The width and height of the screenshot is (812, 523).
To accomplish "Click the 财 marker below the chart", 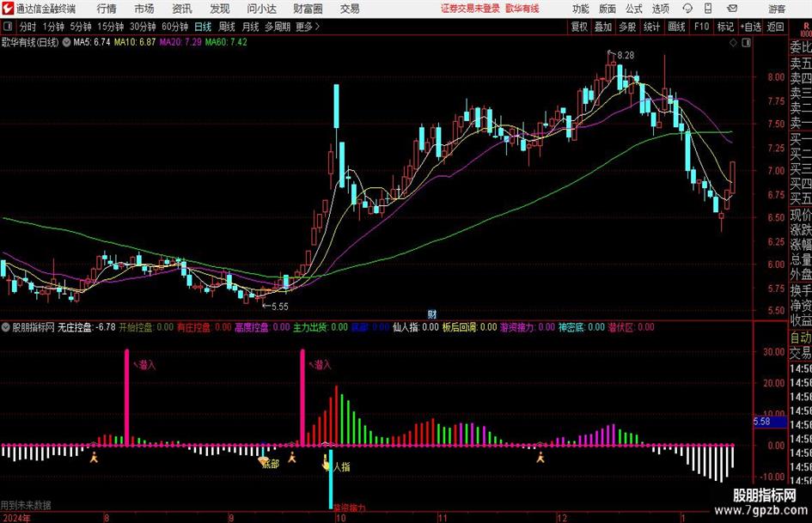I will coord(432,313).
